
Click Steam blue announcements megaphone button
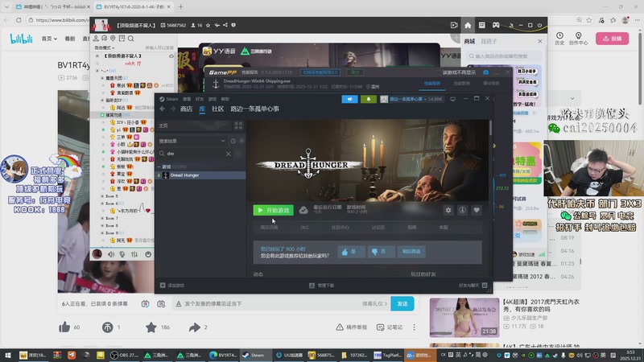coord(349,99)
